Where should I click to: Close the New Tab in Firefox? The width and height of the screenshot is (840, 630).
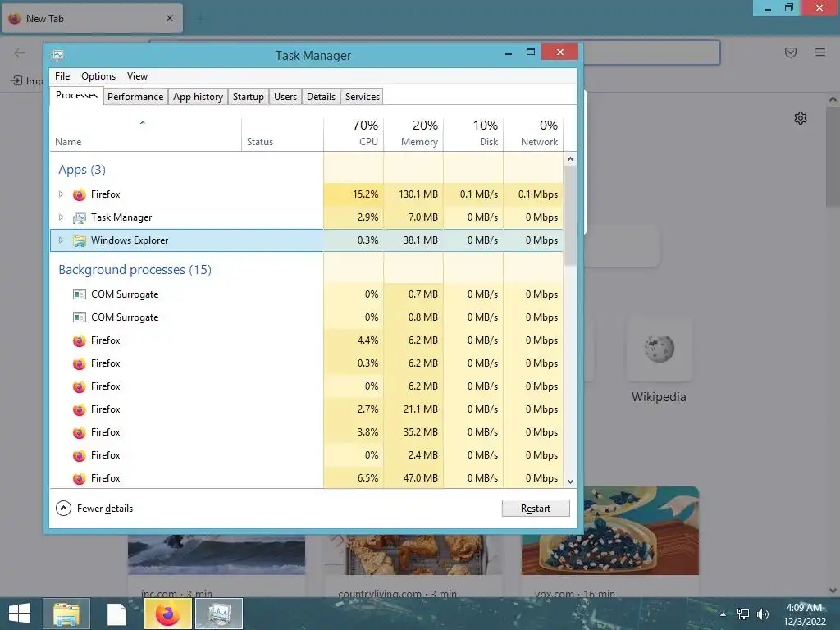click(x=170, y=18)
